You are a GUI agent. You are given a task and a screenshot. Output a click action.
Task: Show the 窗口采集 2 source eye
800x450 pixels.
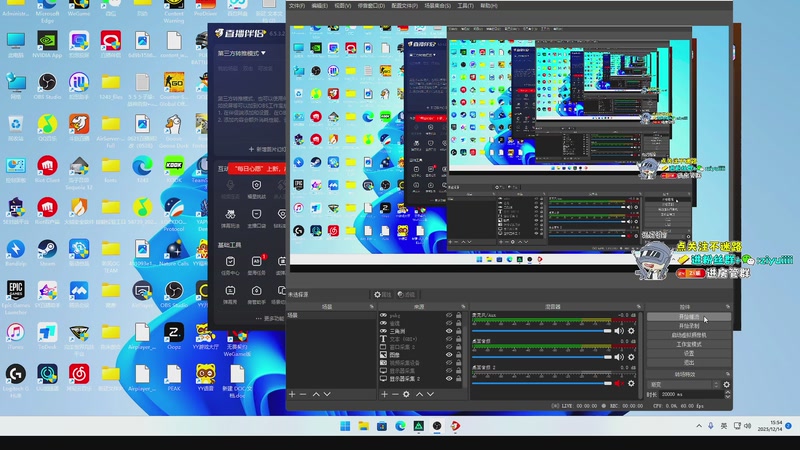click(449, 347)
